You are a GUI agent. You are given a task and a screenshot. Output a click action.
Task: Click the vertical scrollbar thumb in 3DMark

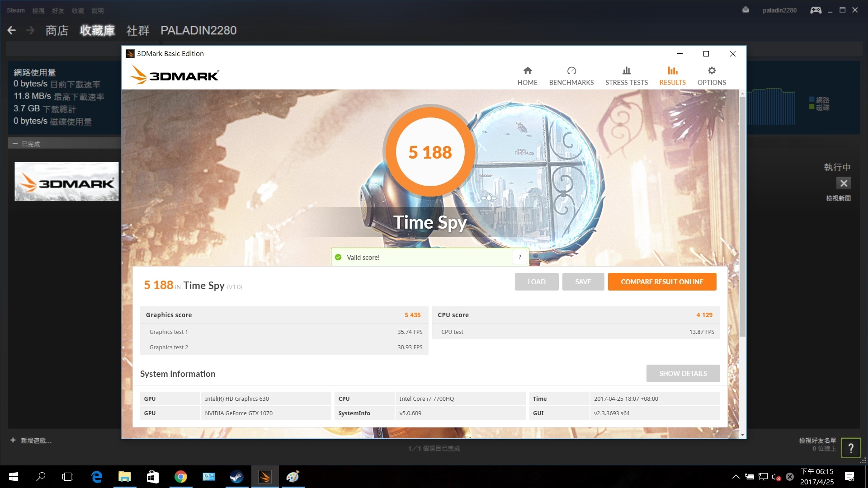[742, 217]
